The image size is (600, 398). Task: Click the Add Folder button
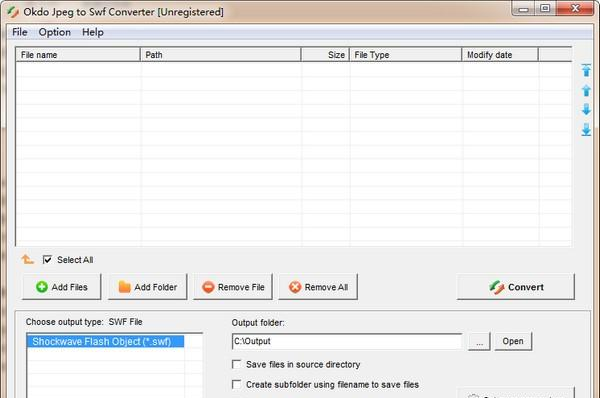[147, 287]
